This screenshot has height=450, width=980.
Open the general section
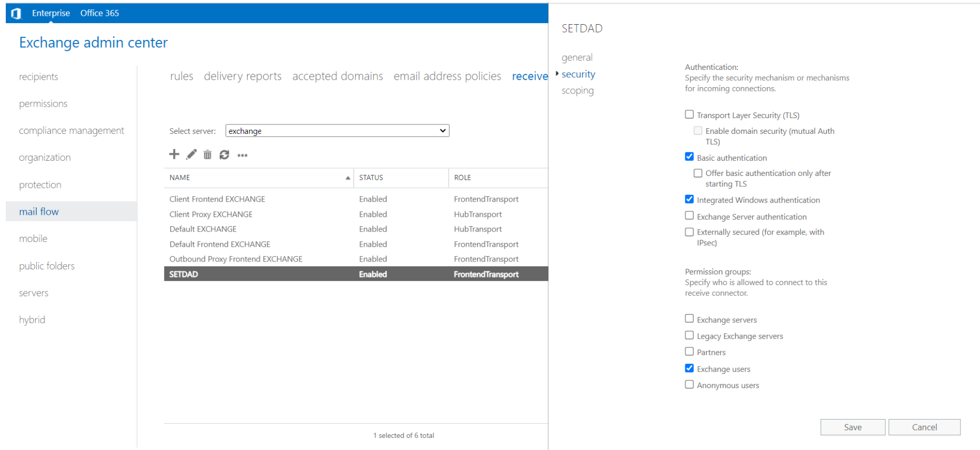click(x=577, y=58)
